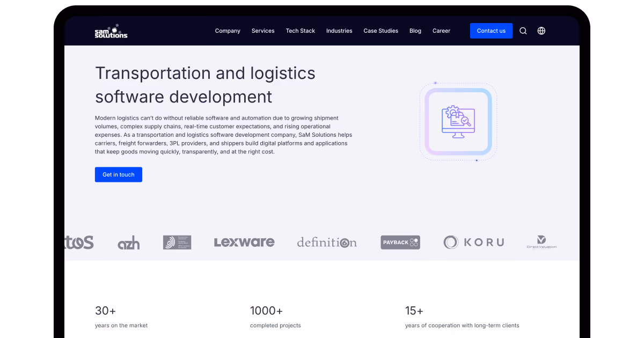644x338 pixels.
Task: Open the Blog link
Action: (x=415, y=31)
